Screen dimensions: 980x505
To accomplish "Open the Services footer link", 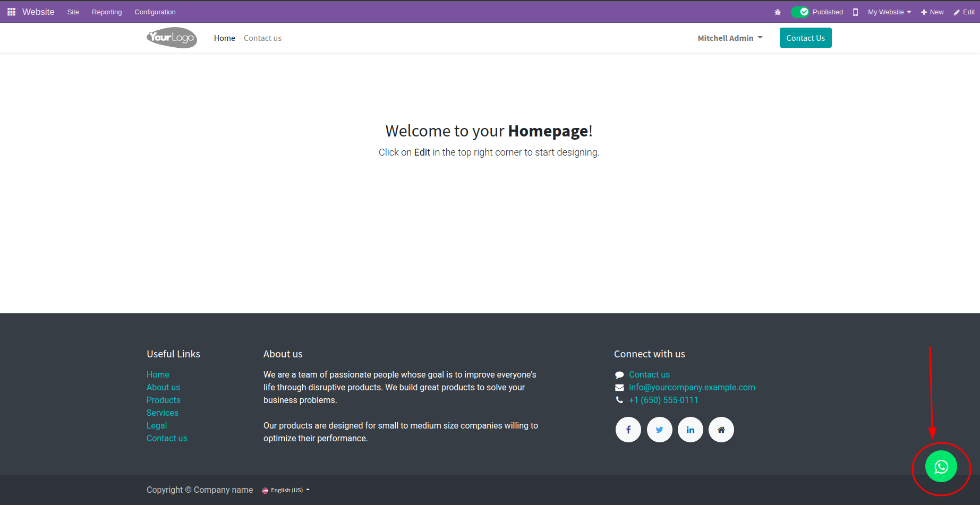I will [x=163, y=413].
